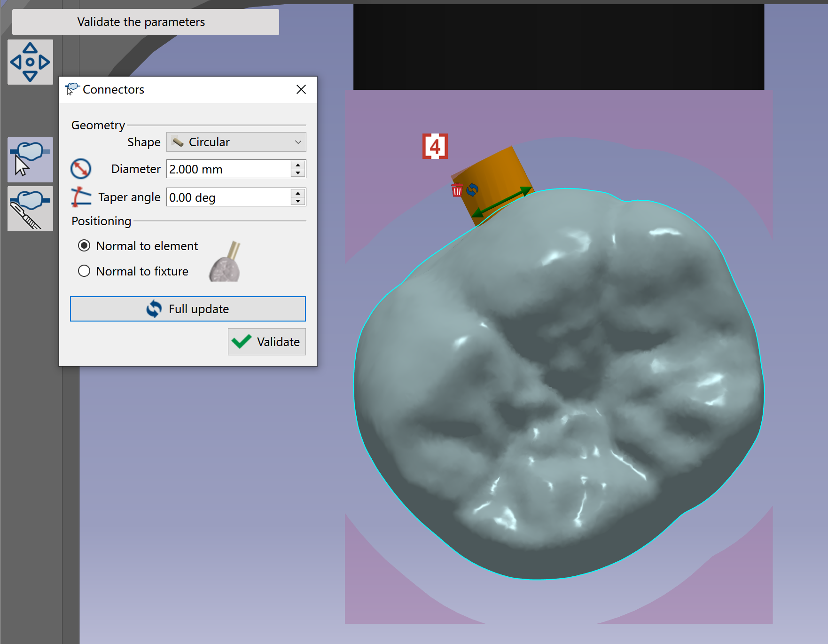Click the Connectors dialog title icon
Viewport: 828px width, 644px height.
point(72,89)
